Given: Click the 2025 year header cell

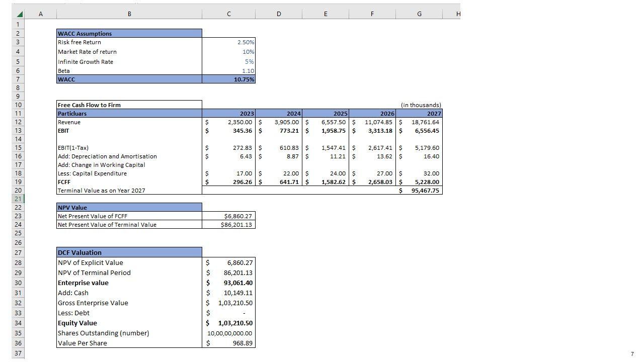Looking at the screenshot, I should pos(325,114).
